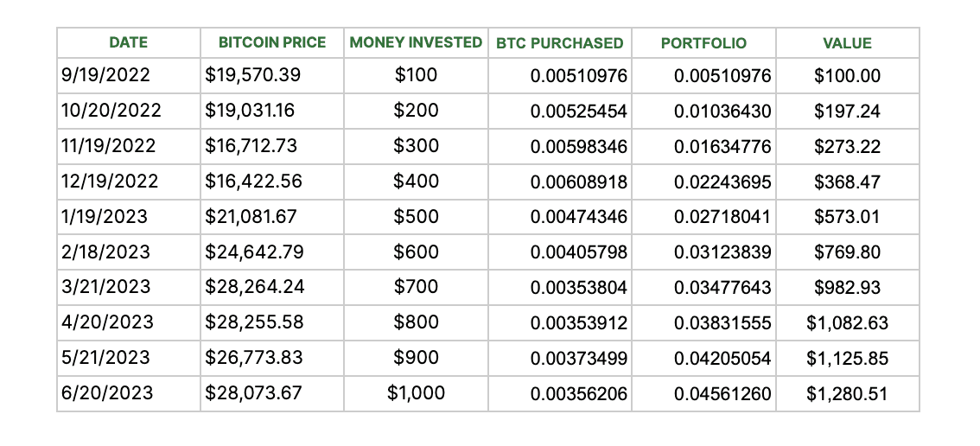
Task: Select the final value cell $1,280.51
Action: [848, 393]
